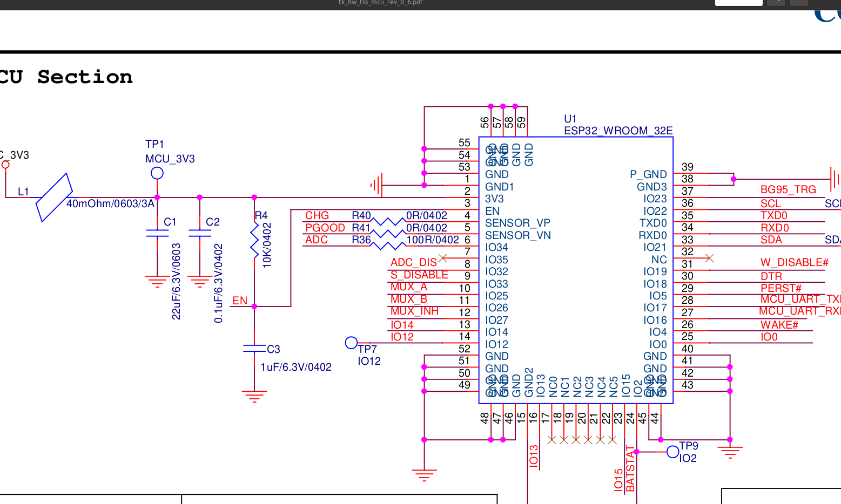This screenshot has width=841, height=504.
Task: Click the red IO15 net label
Action: 618,480
